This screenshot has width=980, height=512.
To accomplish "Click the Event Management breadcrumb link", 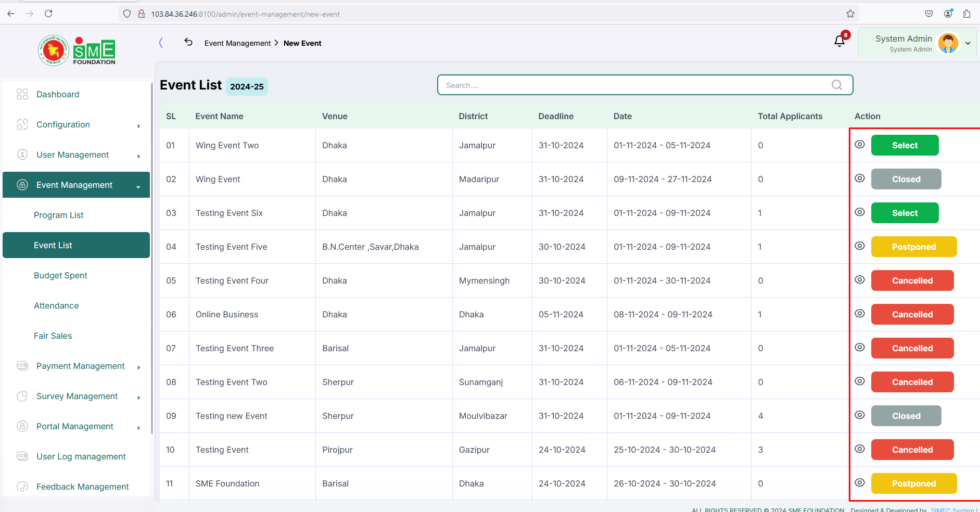I will click(x=237, y=43).
